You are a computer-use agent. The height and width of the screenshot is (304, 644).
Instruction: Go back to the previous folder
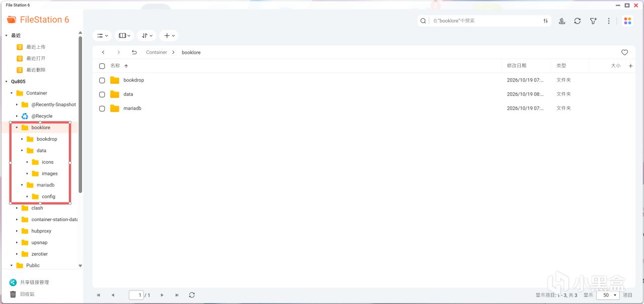coord(103,52)
